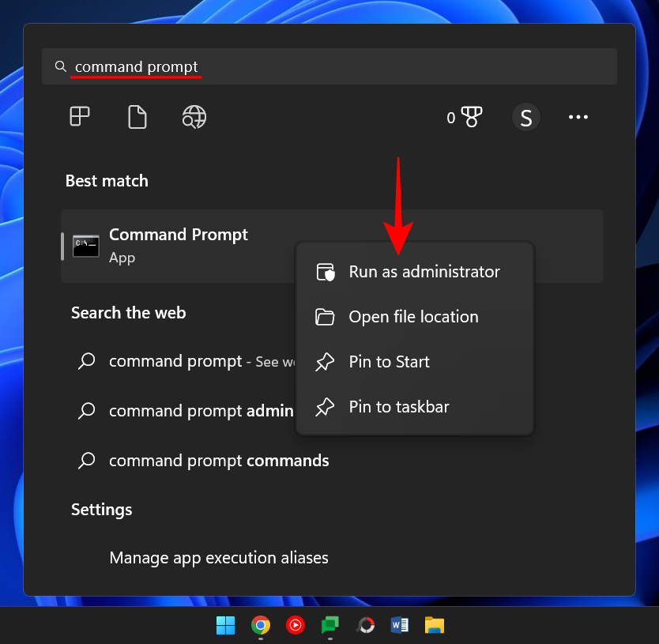The height and width of the screenshot is (644, 659).
Task: Pin Command Prompt to taskbar
Action: (x=400, y=406)
